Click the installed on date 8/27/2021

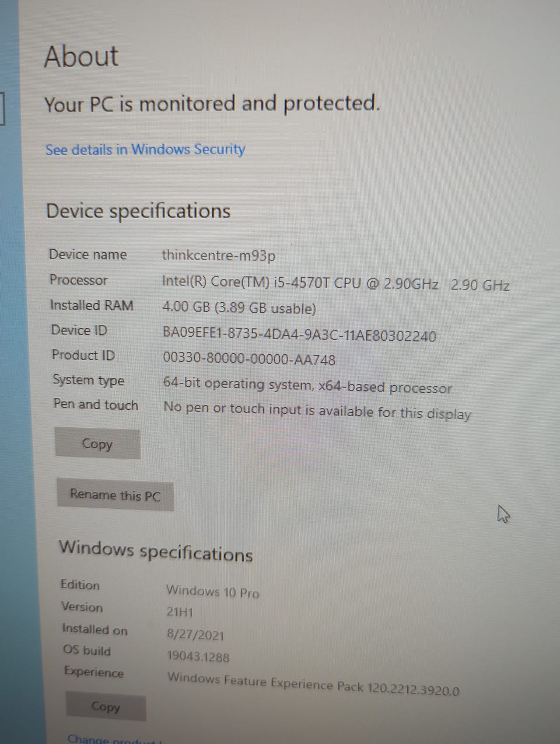[x=195, y=634]
